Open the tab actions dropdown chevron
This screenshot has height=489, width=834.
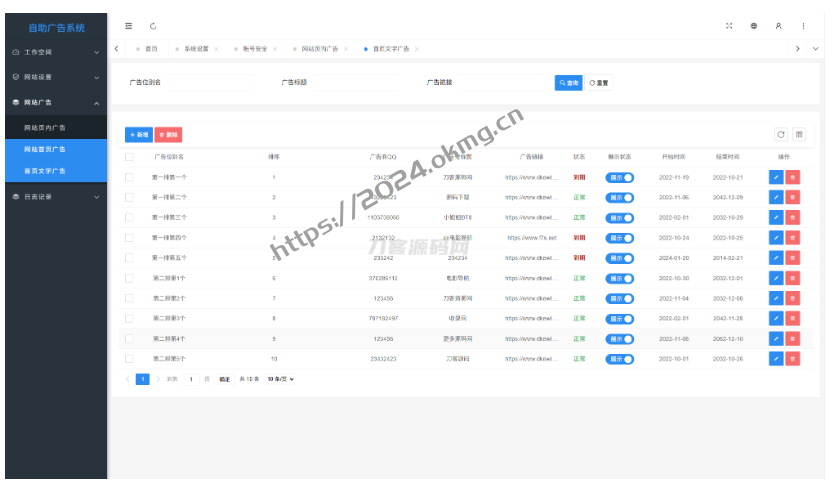click(815, 49)
